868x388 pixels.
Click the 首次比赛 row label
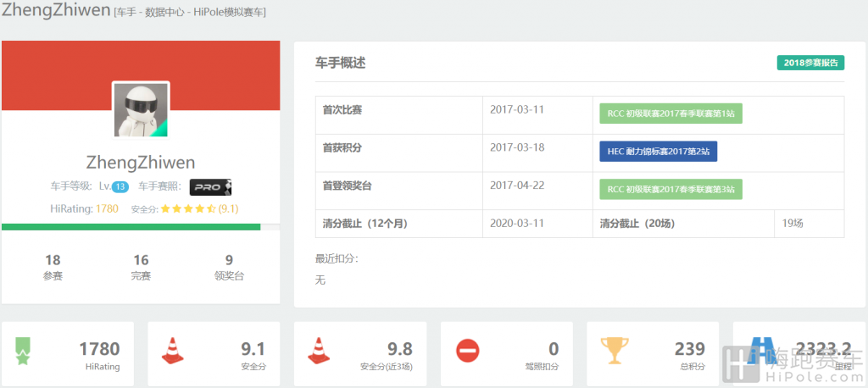342,110
